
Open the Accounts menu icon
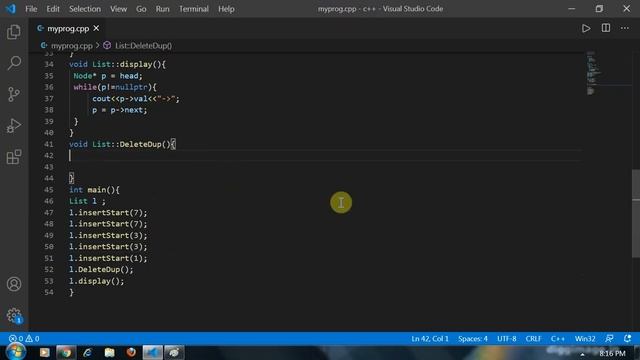click(14, 284)
